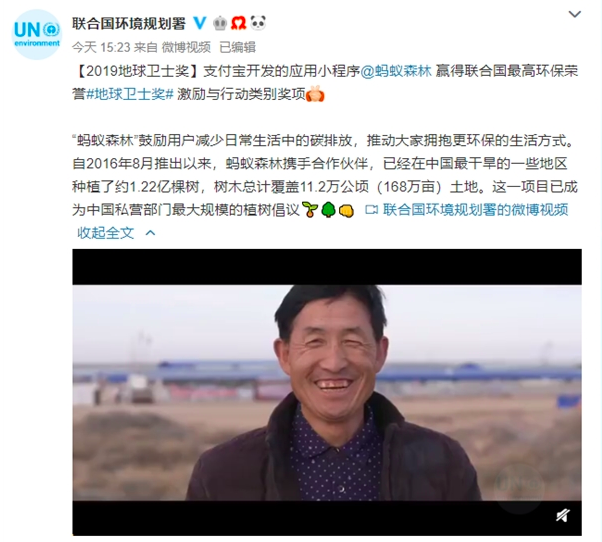602x542 pixels.
Task: Click the 已编辑 edited label
Action: [237, 47]
